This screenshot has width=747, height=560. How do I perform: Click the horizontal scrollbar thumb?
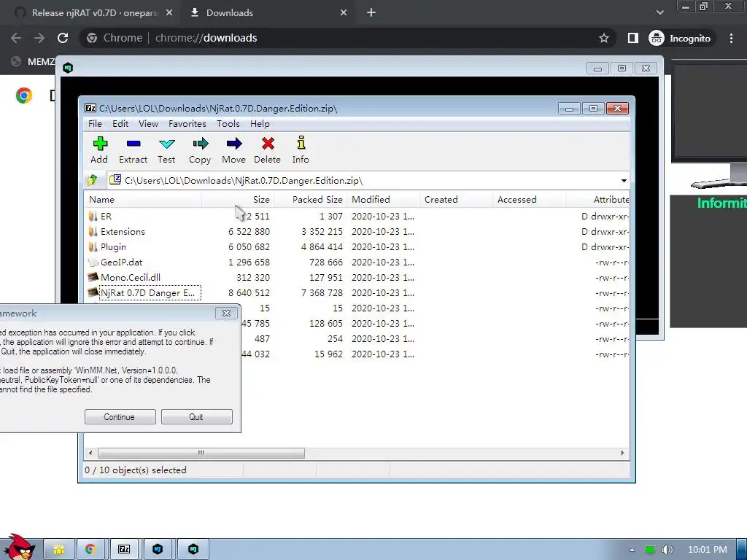click(x=201, y=453)
